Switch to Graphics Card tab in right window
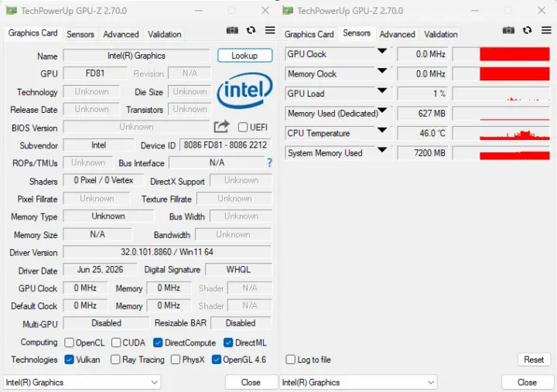 [309, 35]
